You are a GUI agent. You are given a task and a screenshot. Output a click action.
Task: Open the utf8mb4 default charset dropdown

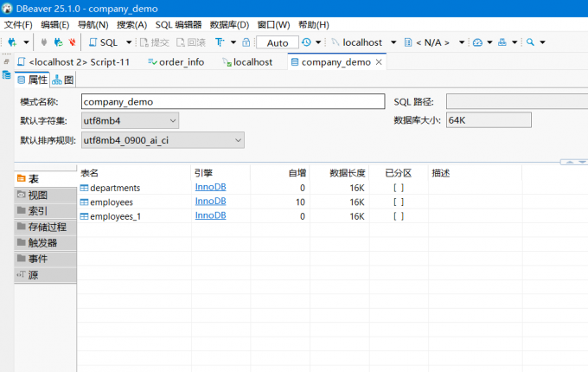[129, 120]
